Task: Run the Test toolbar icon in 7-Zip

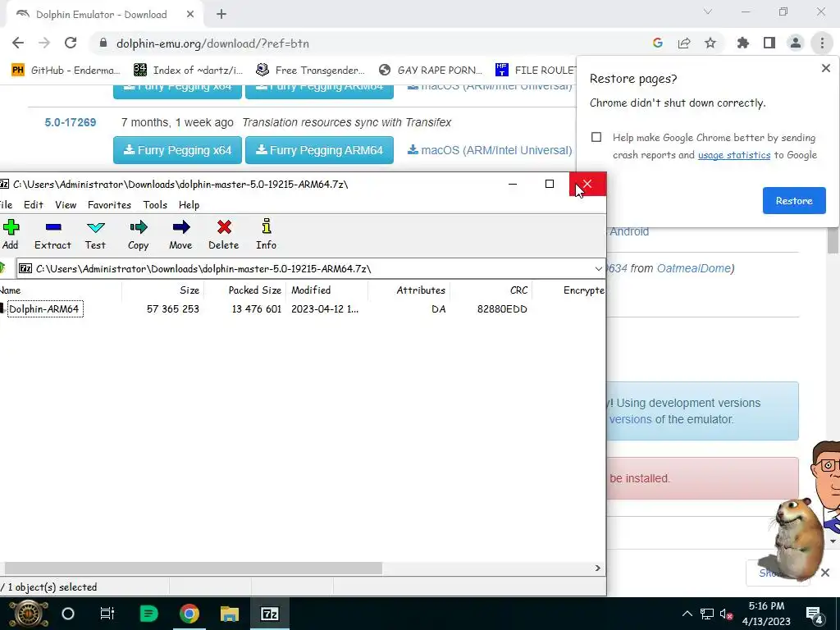Action: pyautogui.click(x=95, y=234)
